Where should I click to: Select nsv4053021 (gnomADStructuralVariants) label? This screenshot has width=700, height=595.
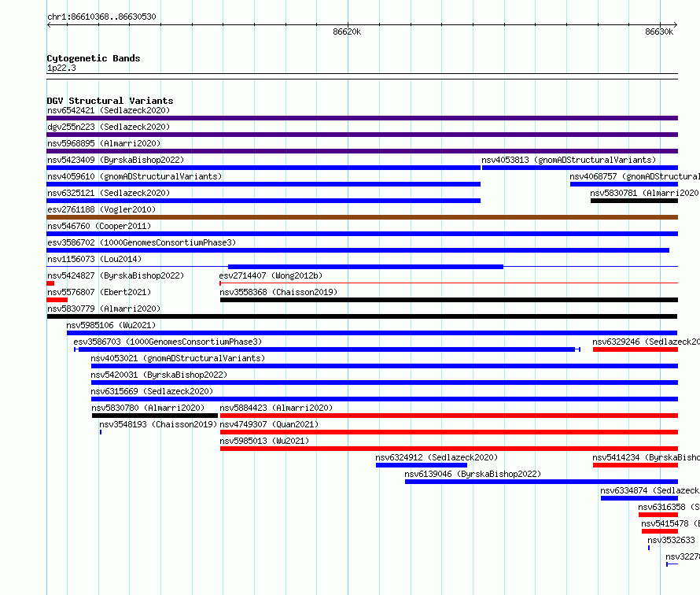click(x=178, y=358)
